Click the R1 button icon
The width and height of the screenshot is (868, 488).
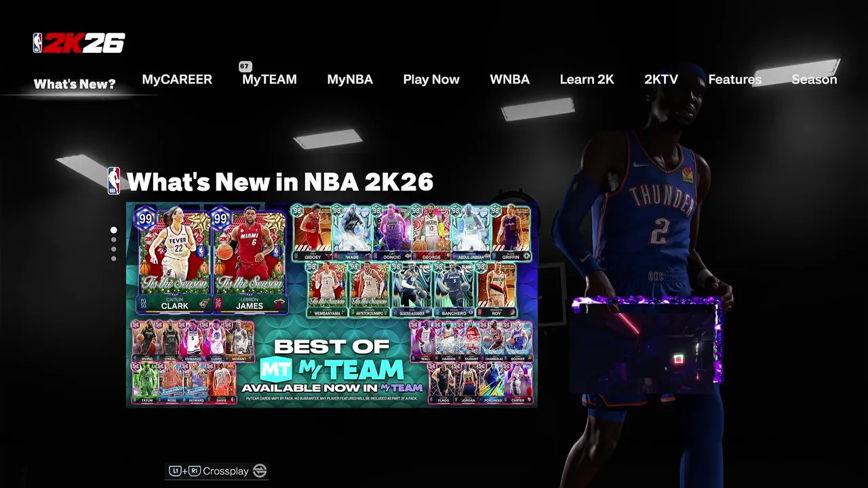tap(195, 470)
